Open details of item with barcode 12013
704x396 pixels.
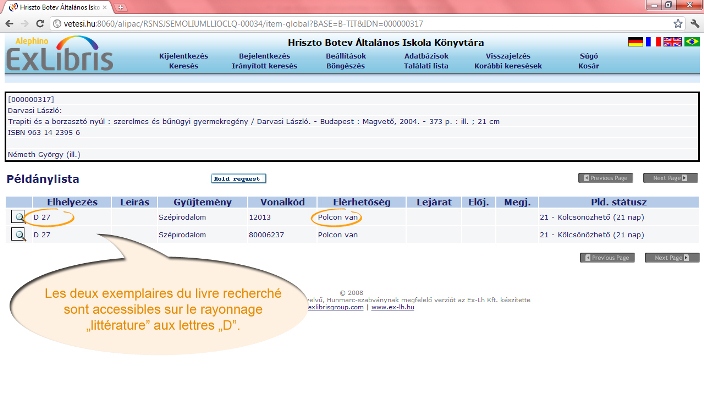(18, 217)
